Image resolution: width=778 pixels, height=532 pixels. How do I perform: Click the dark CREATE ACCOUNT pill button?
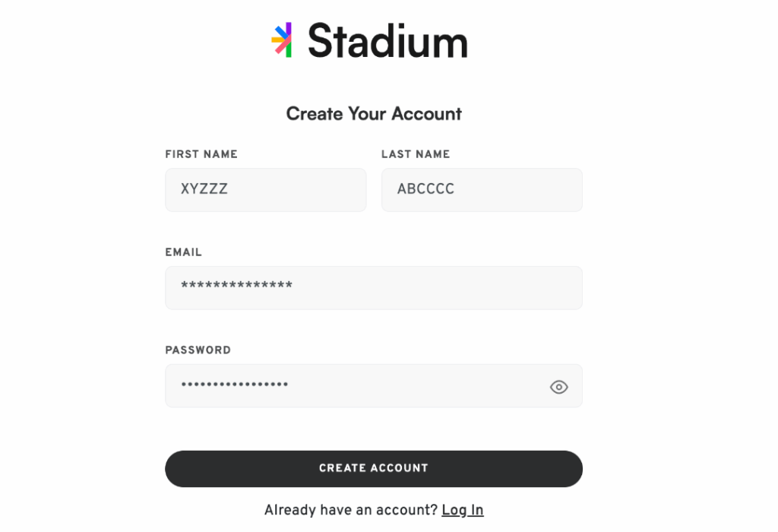[x=373, y=469]
